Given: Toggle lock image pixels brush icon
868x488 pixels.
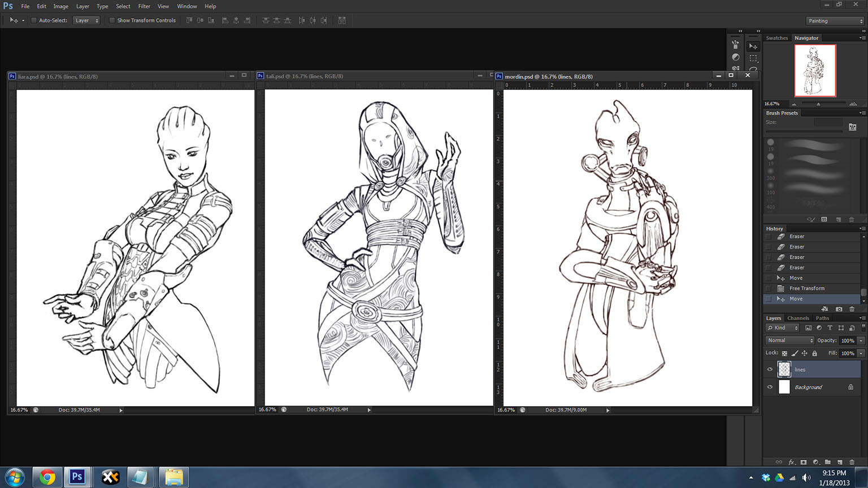Looking at the screenshot, I should click(x=795, y=354).
